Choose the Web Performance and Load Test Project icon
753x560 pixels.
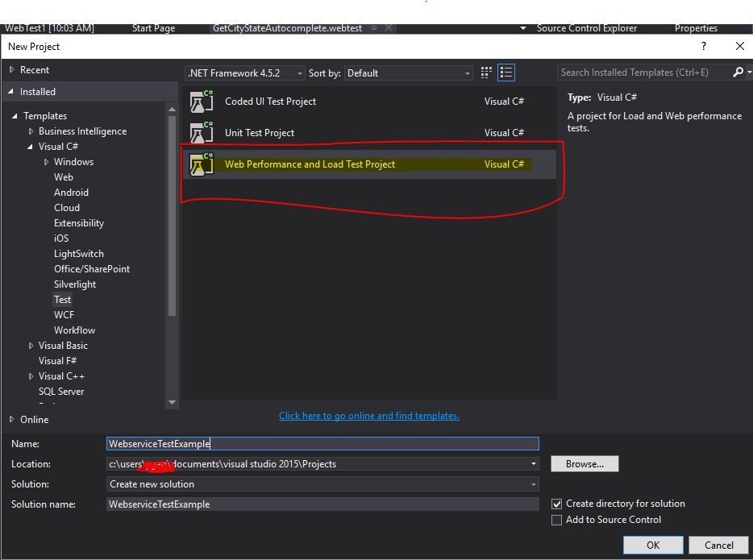200,164
